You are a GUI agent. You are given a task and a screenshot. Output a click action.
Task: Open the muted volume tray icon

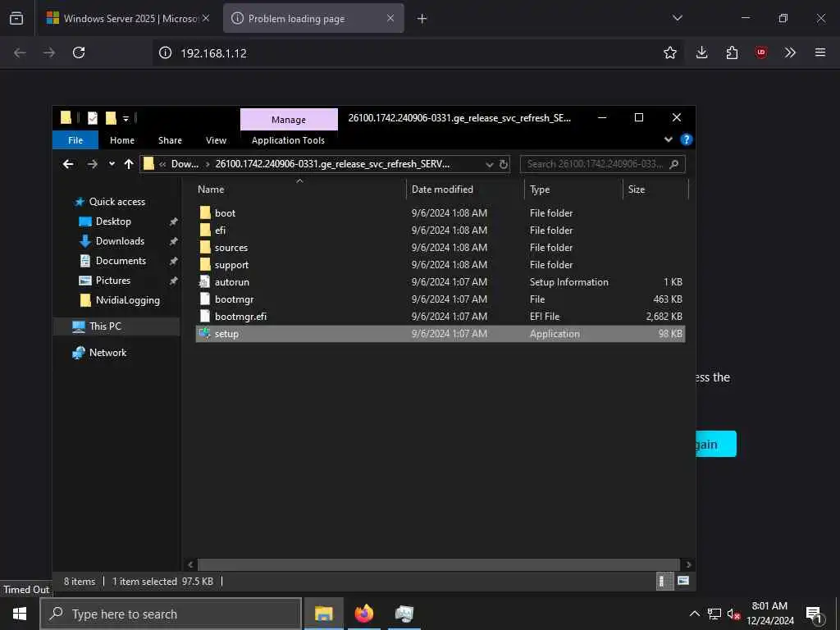click(x=733, y=614)
